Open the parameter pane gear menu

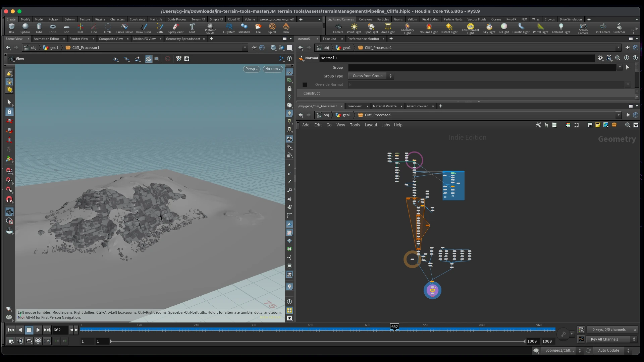(x=600, y=58)
